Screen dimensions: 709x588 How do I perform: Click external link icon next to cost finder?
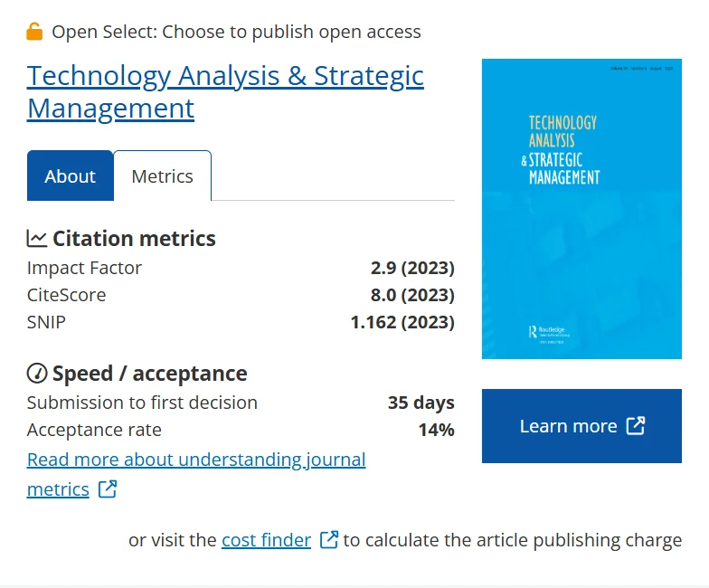coord(329,539)
